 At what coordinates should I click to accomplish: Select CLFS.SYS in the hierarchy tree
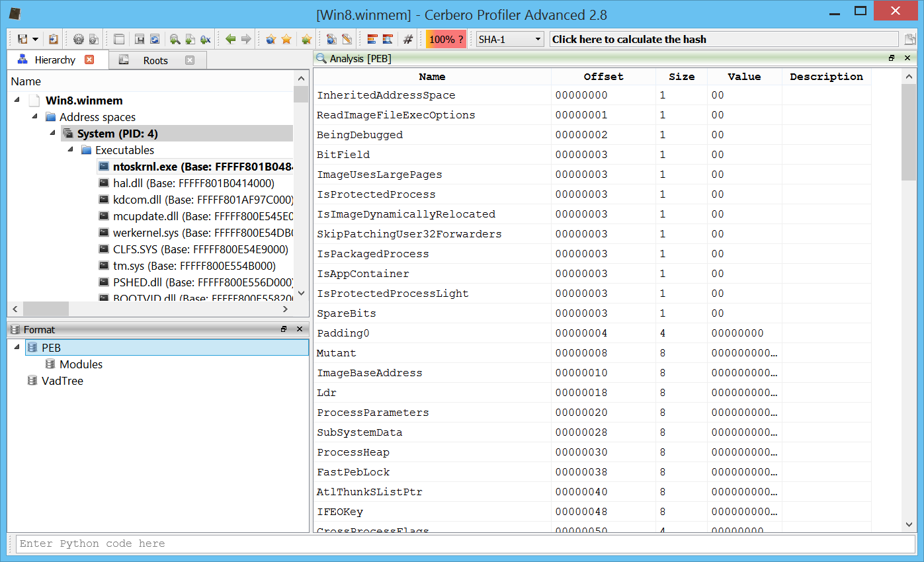[x=200, y=249]
